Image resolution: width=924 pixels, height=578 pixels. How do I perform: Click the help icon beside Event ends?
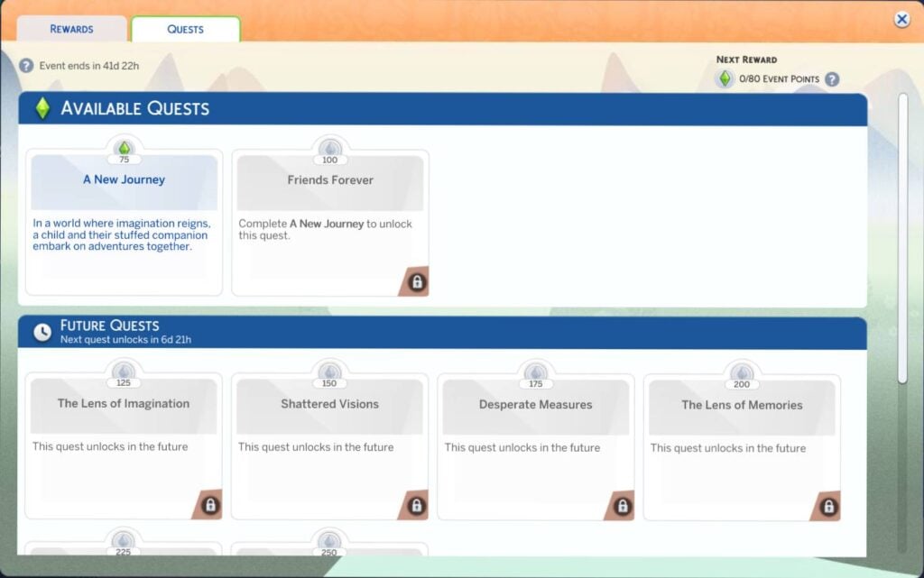26,65
